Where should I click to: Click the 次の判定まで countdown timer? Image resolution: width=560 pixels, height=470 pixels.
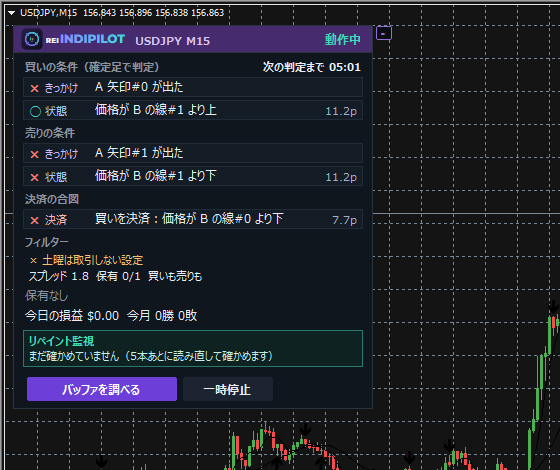click(x=311, y=67)
